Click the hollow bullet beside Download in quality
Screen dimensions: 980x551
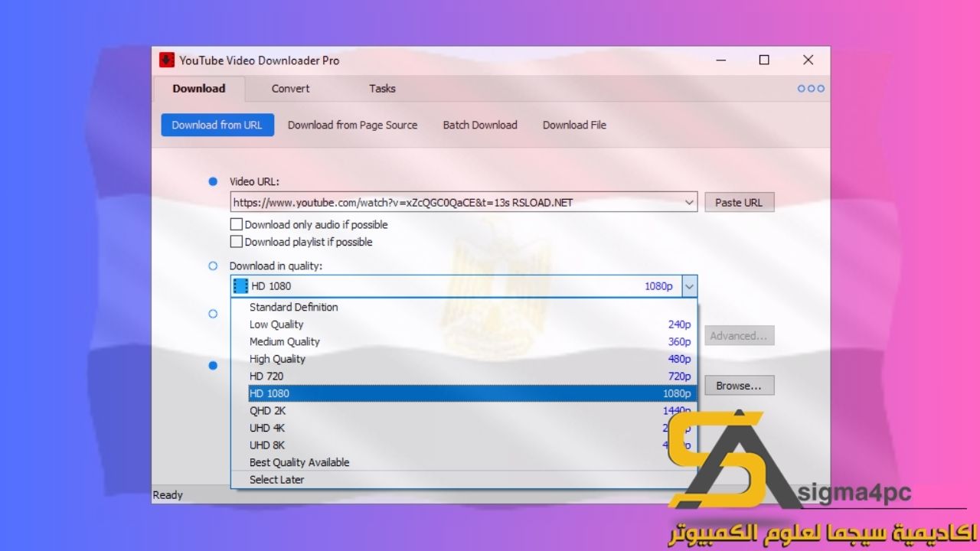point(213,266)
